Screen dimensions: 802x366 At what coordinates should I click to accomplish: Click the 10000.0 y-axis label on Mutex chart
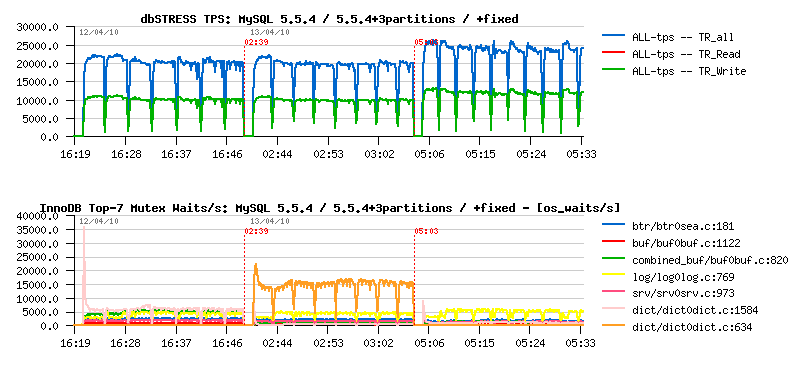point(37,298)
